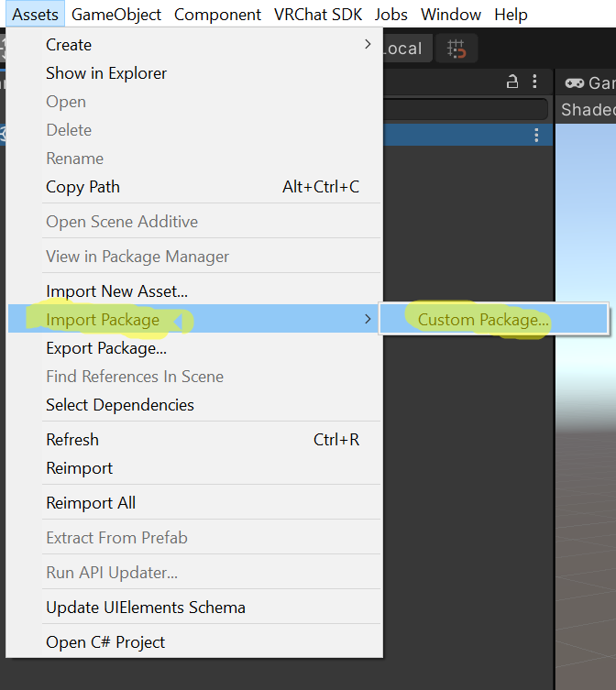
Task: Open the Shaded draw mode dropdown
Action: [588, 110]
